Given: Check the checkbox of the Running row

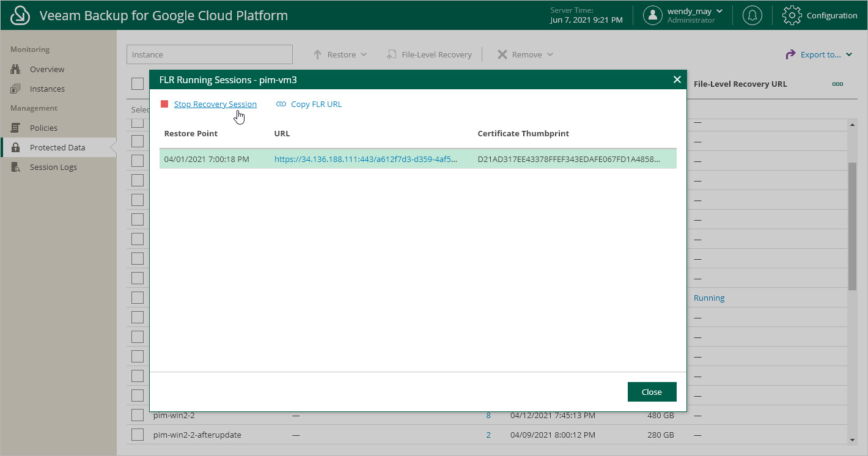Looking at the screenshot, I should [x=138, y=298].
